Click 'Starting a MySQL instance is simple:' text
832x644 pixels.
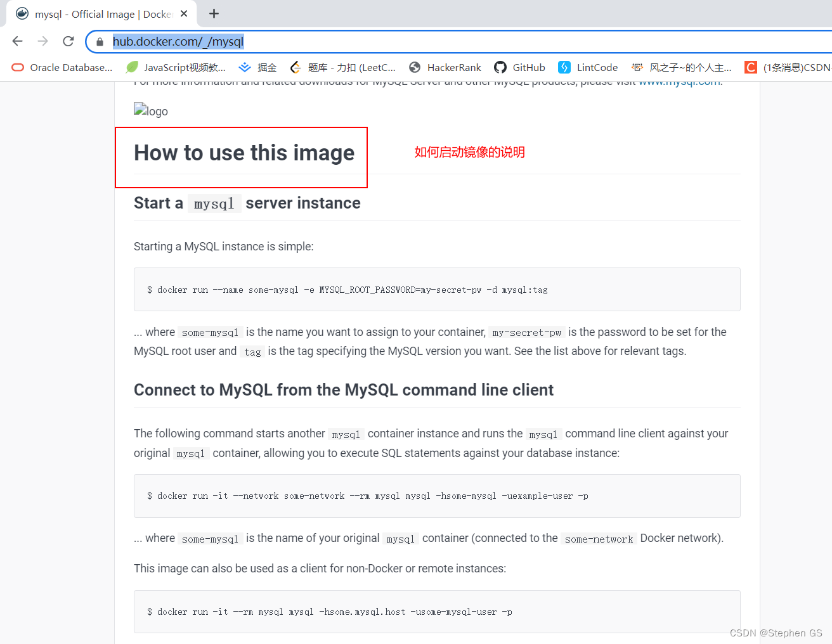[224, 246]
